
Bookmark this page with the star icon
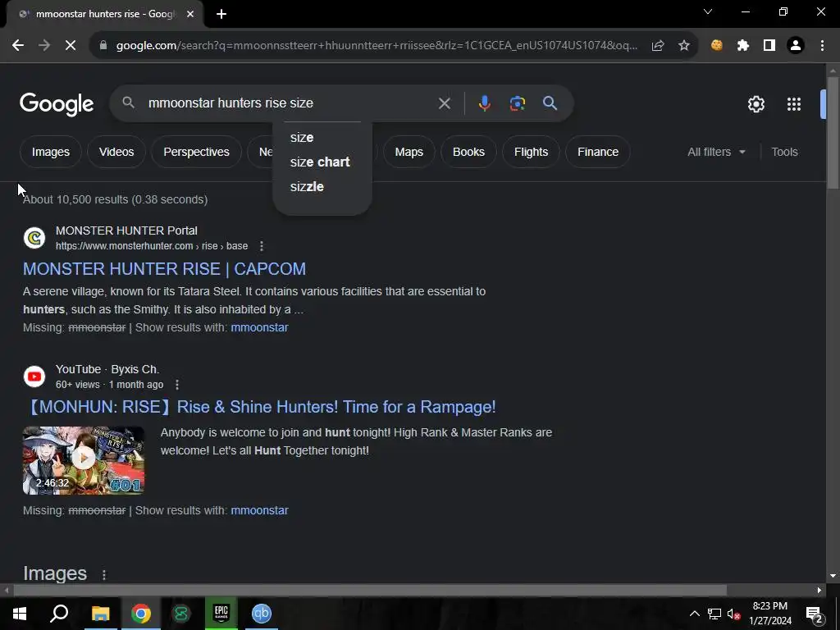(684, 46)
